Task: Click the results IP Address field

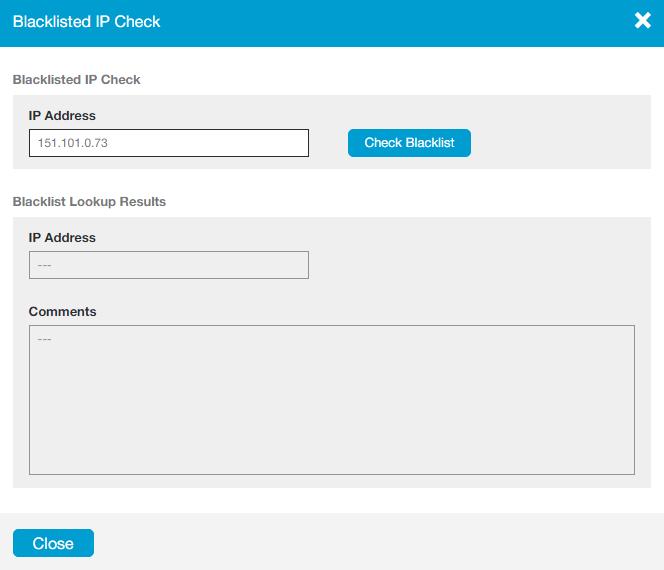Action: click(168, 265)
